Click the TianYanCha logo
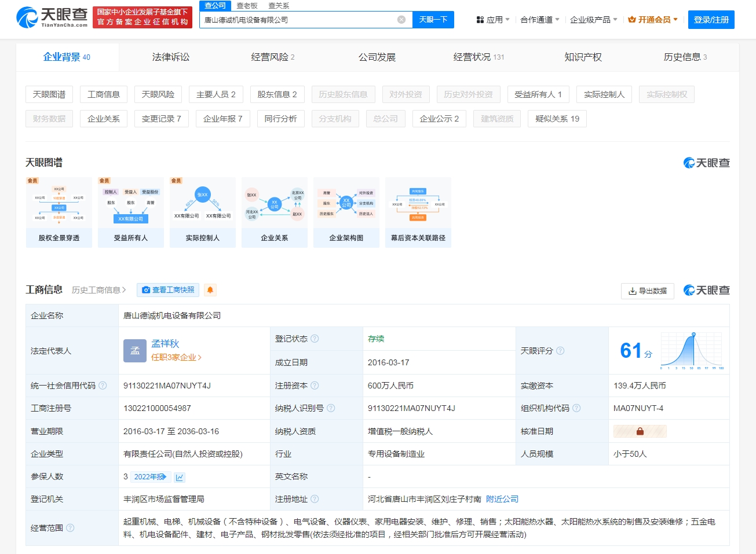The height and width of the screenshot is (554, 756). click(x=52, y=17)
